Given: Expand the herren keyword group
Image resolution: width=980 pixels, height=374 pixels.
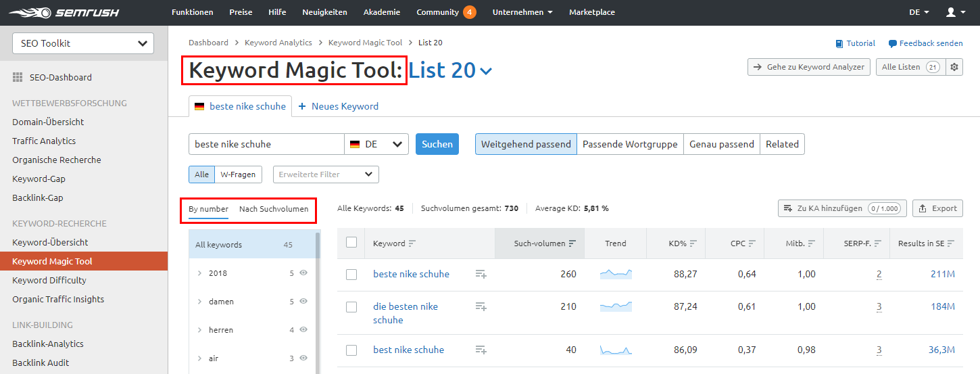Looking at the screenshot, I should [x=199, y=330].
